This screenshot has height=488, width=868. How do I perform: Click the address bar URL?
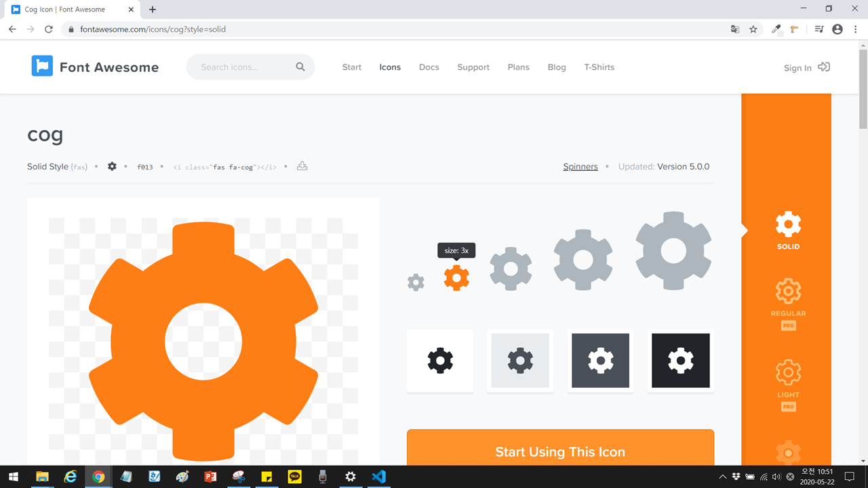(x=153, y=30)
